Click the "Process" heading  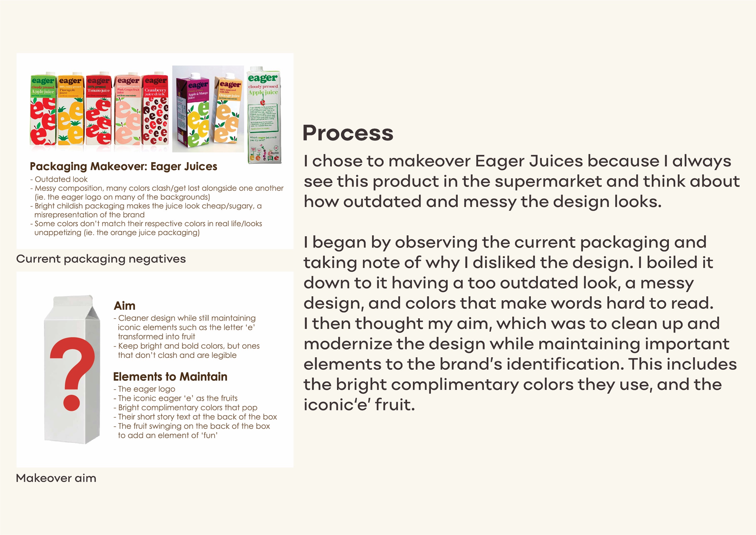coord(348,133)
